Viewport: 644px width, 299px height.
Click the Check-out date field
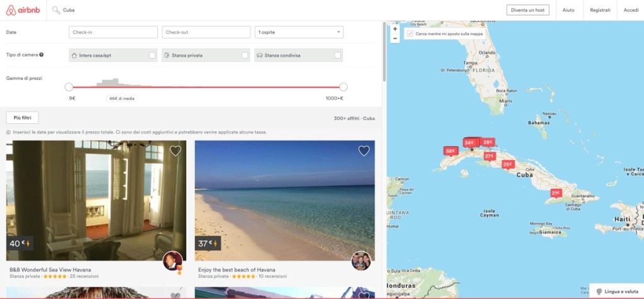click(x=206, y=32)
